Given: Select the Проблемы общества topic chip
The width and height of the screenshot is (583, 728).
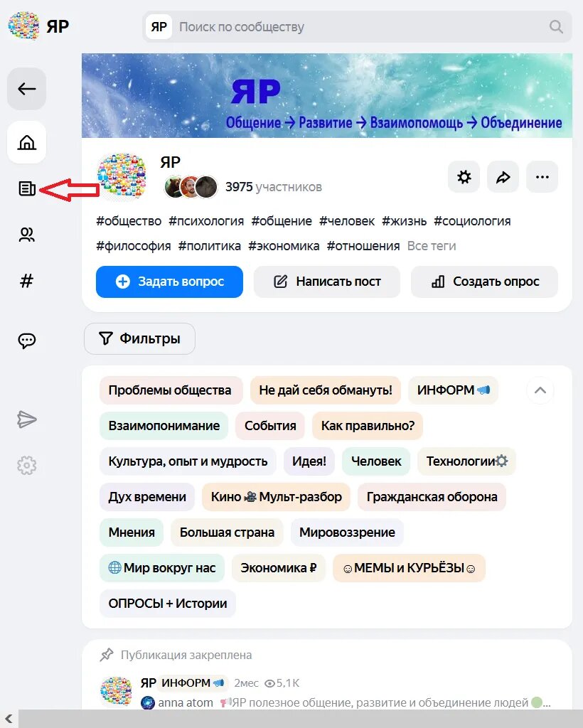Looking at the screenshot, I should coord(171,390).
